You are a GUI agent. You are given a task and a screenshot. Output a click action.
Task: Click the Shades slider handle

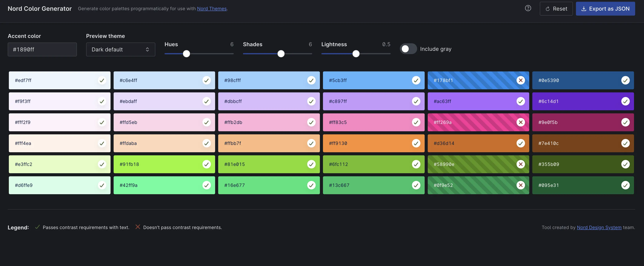[x=281, y=54]
